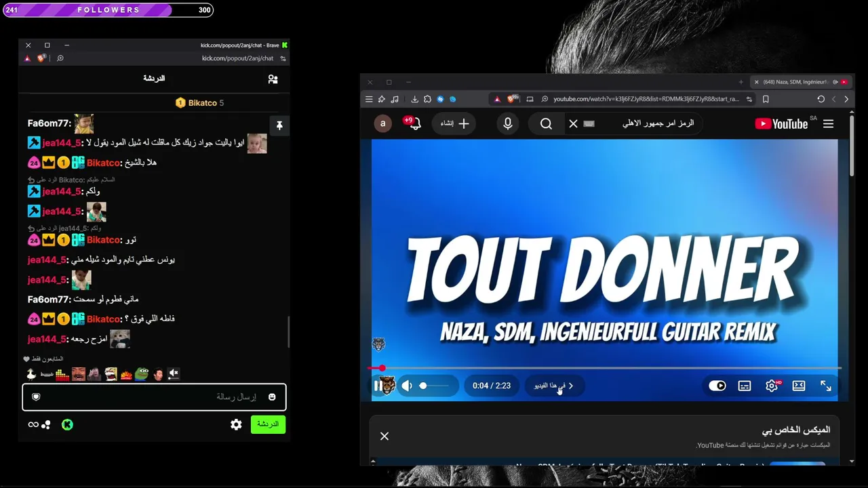The image size is (868, 488).
Task: Bookmark the YouTube page
Action: [x=766, y=99]
